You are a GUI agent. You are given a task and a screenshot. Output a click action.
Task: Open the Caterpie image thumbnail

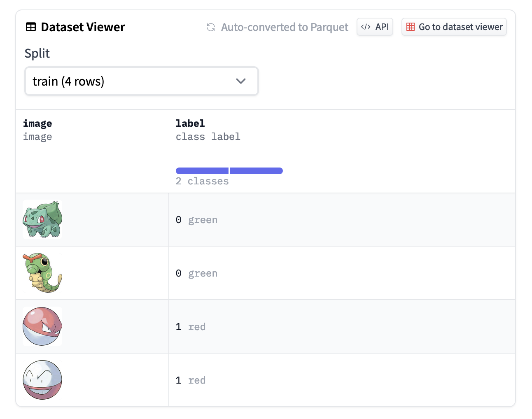pos(42,273)
